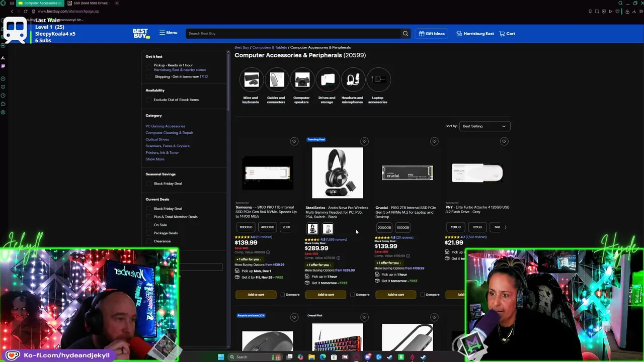644x362 pixels.
Task: Save the PNY flash drive with heart icon
Action: coord(504,141)
